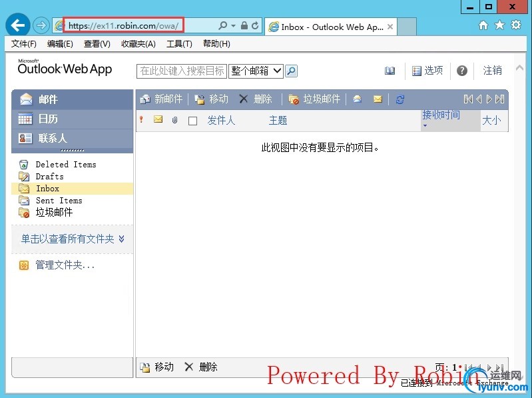The width and height of the screenshot is (532, 398).
Task: Sort by 主题 column header
Action: pyautogui.click(x=278, y=120)
